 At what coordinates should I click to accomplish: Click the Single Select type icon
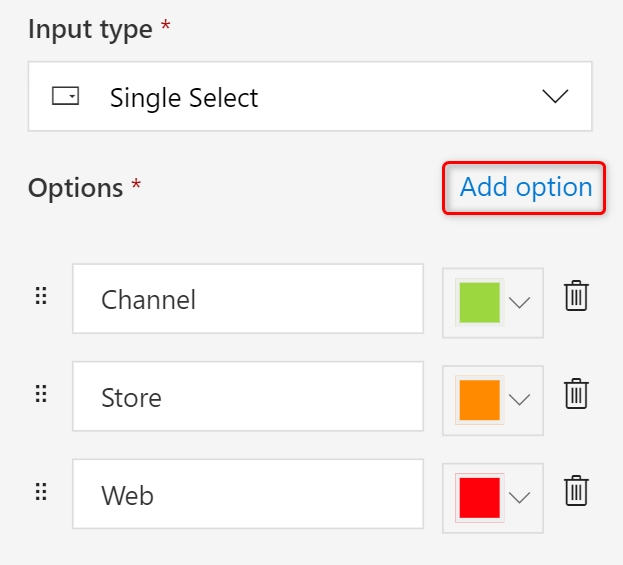[x=65, y=97]
